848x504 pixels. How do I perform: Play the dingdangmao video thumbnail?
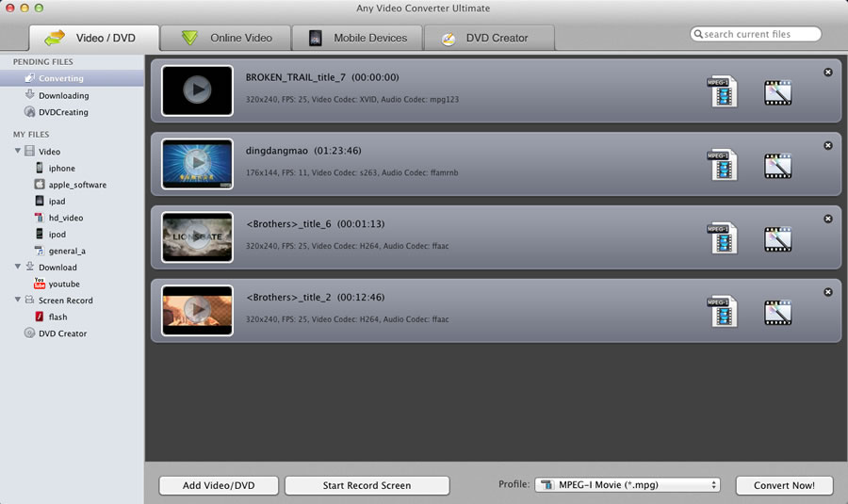click(198, 163)
